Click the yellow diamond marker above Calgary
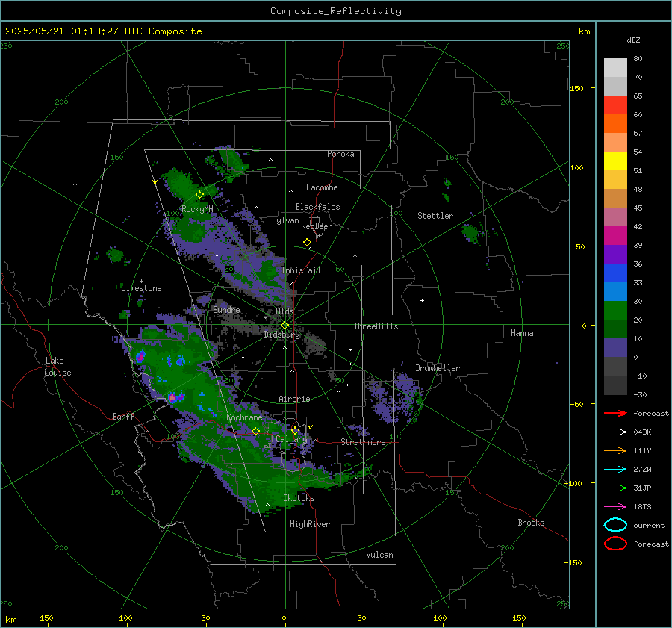The height and width of the screenshot is (628, 672). pos(295,430)
